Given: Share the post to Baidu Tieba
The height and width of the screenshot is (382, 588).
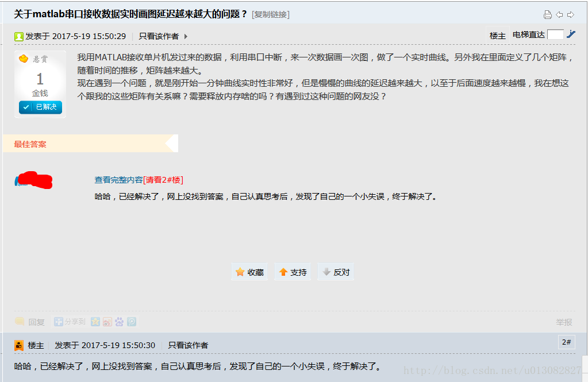Looking at the screenshot, I should point(119,322).
